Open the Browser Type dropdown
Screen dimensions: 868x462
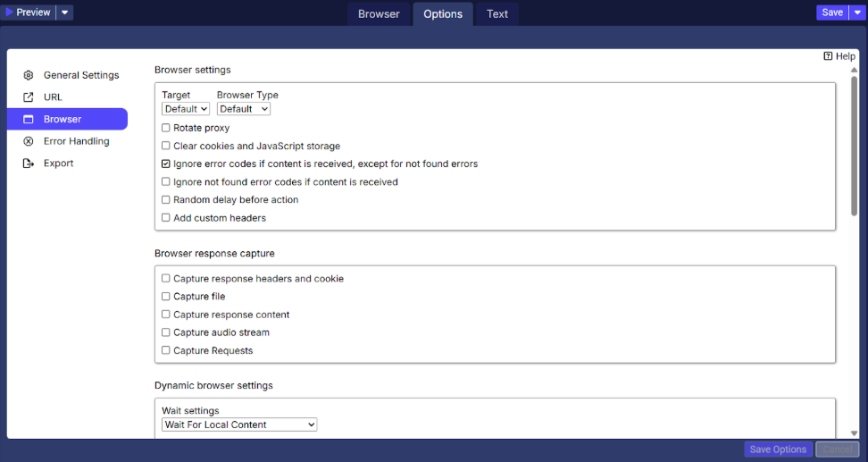[243, 109]
